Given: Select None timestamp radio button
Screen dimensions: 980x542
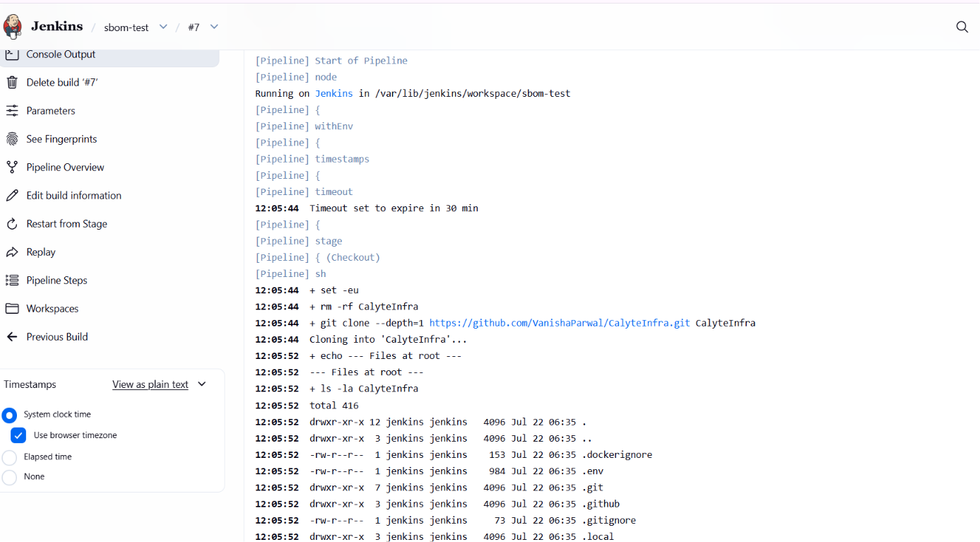Looking at the screenshot, I should point(9,477).
